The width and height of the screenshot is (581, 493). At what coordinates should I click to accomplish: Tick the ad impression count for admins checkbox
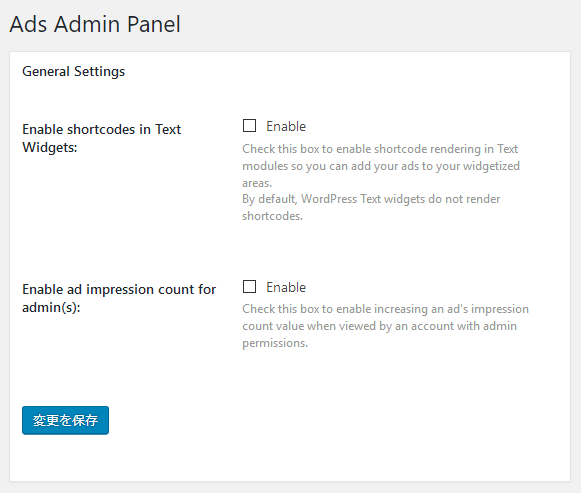(x=249, y=286)
